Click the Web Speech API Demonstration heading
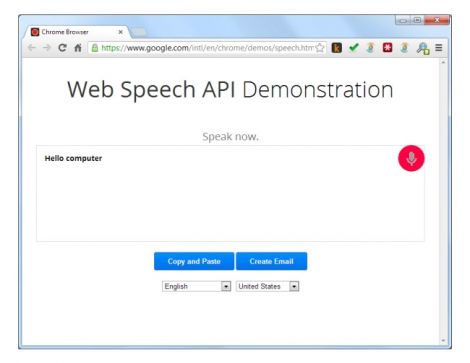 click(230, 90)
